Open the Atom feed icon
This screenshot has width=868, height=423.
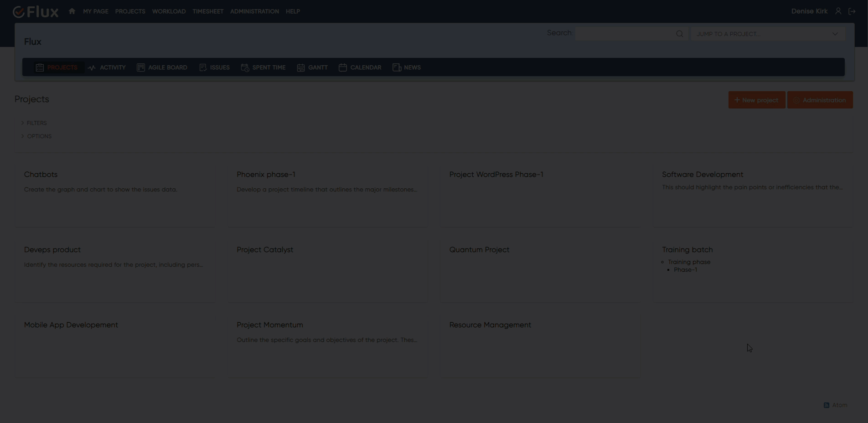827,405
